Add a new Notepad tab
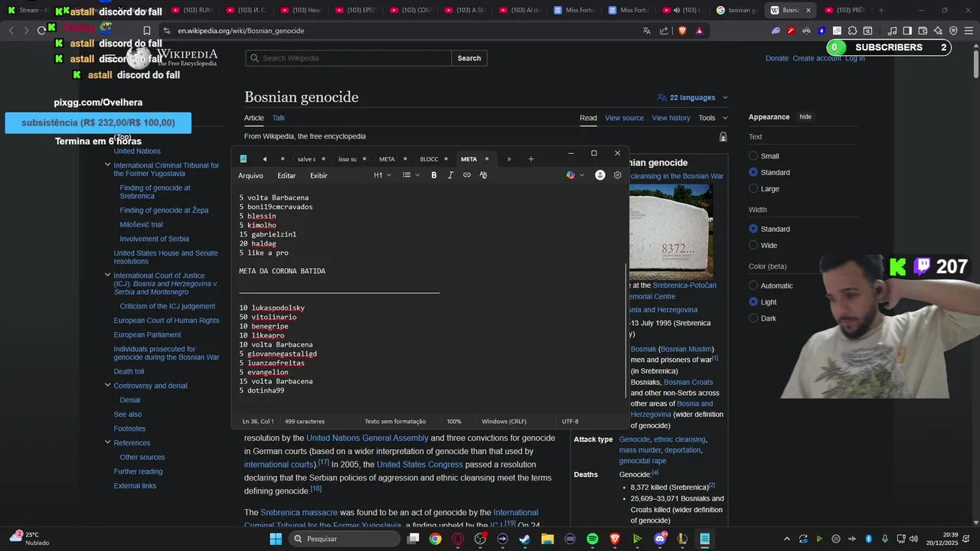 click(531, 159)
